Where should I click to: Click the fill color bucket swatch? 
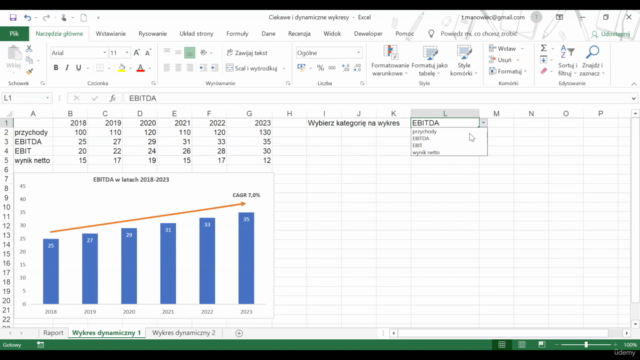[122, 68]
